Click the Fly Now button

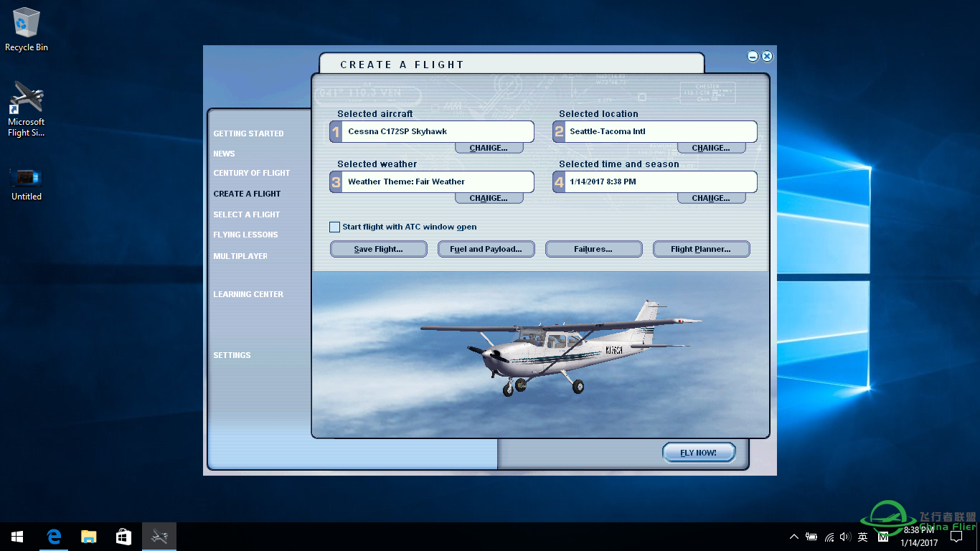pyautogui.click(x=699, y=453)
